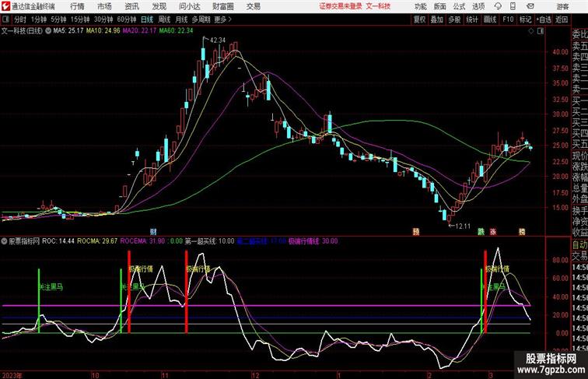Click the 文一科技(日线) chart title
The width and height of the screenshot is (588, 379).
point(22,31)
